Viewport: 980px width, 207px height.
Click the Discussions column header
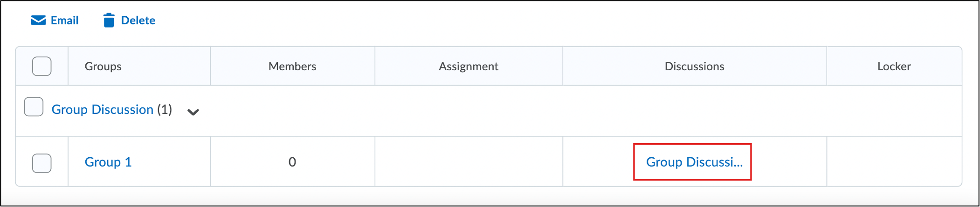[x=694, y=67]
